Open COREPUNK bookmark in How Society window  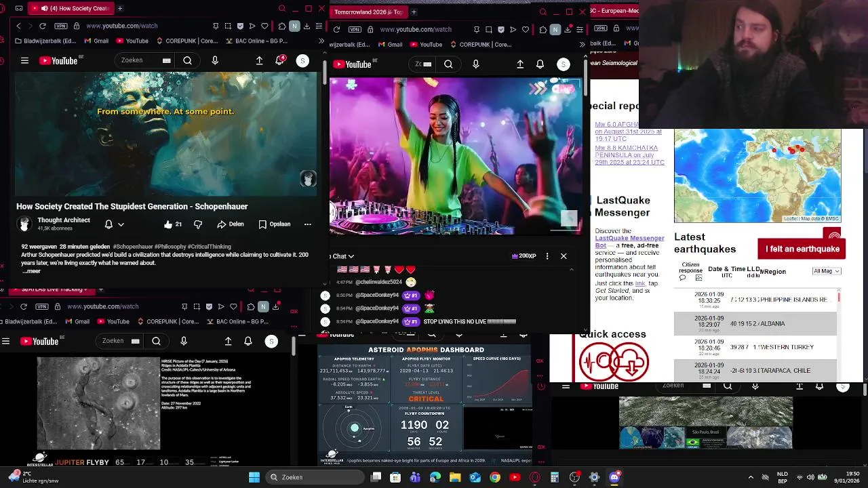point(188,41)
